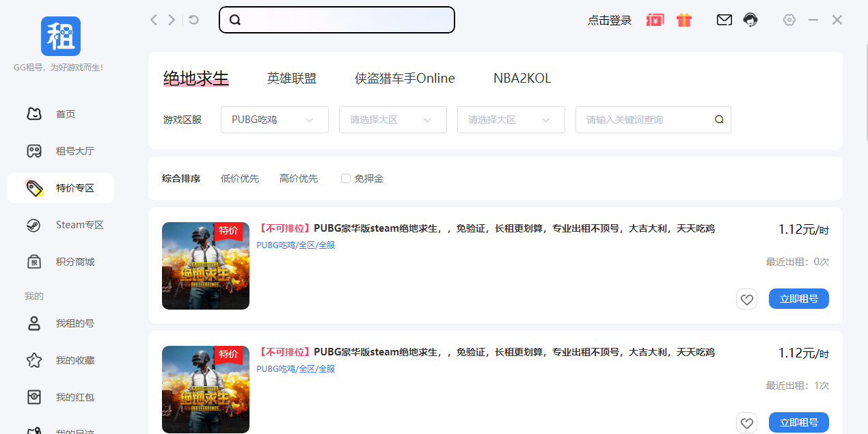Click PUBG吃鸡/全区/全服 under first listing
Screen dimensions: 868x434
pyautogui.click(x=296, y=245)
